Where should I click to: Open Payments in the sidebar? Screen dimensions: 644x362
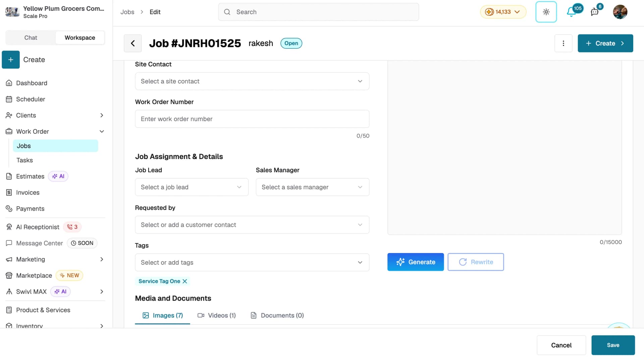[30, 209]
